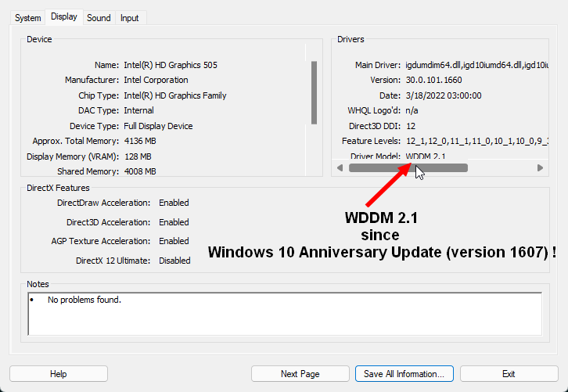Image resolution: width=568 pixels, height=392 pixels.
Task: Click the Feature Levels value list
Action: click(x=477, y=141)
